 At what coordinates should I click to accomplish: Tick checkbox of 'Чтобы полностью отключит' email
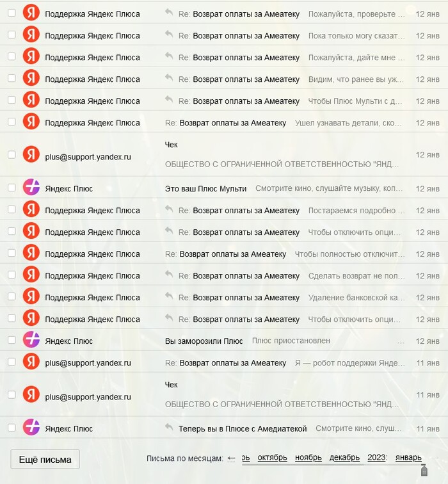(x=12, y=253)
